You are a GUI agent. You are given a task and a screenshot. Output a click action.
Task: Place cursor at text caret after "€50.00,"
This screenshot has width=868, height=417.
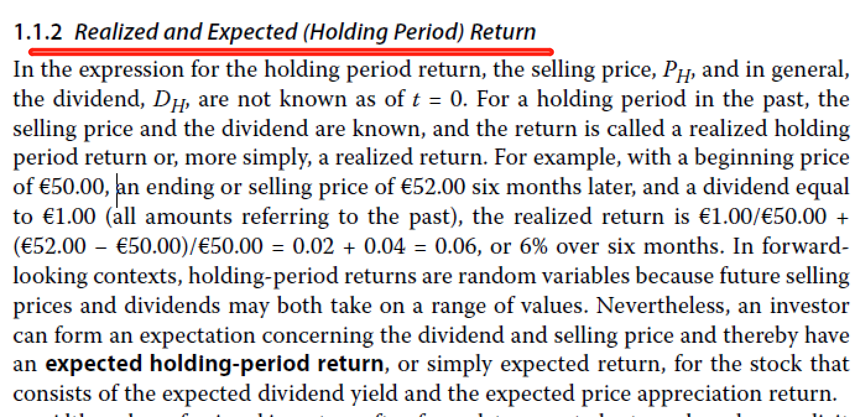point(117,187)
